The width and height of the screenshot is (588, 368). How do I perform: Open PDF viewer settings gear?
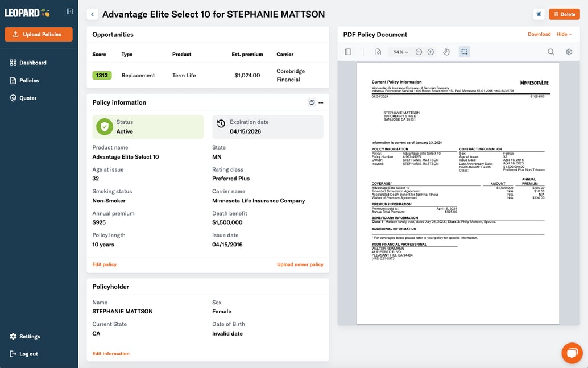[569, 52]
